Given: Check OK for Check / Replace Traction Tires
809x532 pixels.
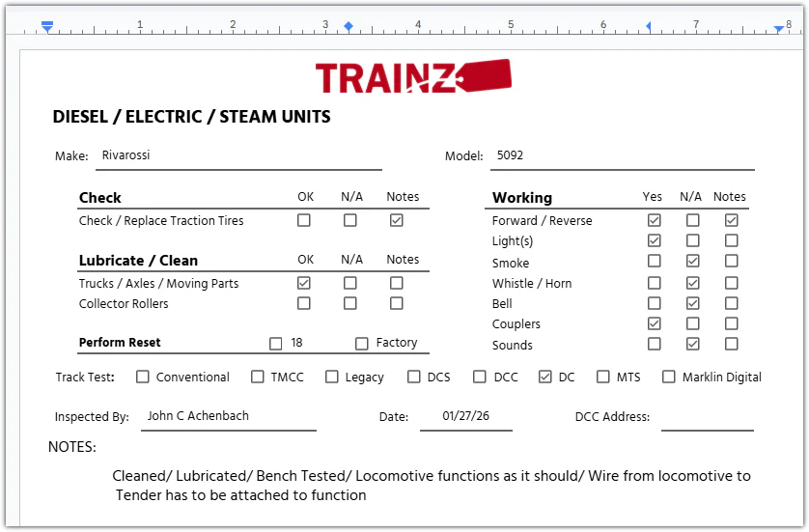Looking at the screenshot, I should 304,220.
